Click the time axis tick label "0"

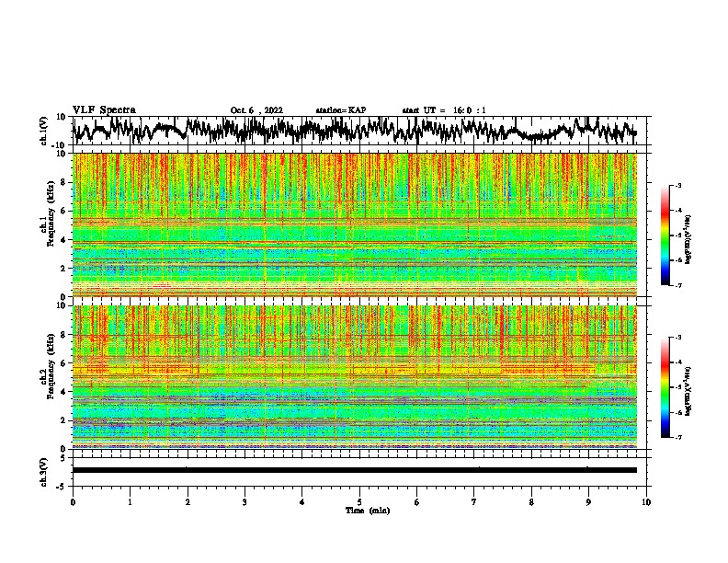tap(73, 502)
